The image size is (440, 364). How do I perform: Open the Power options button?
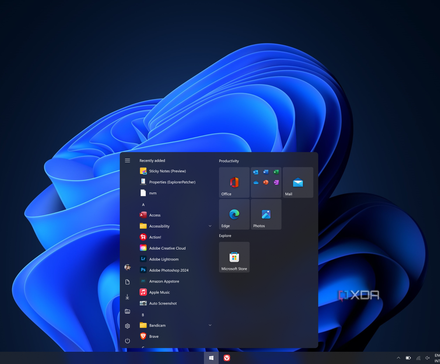click(x=127, y=341)
